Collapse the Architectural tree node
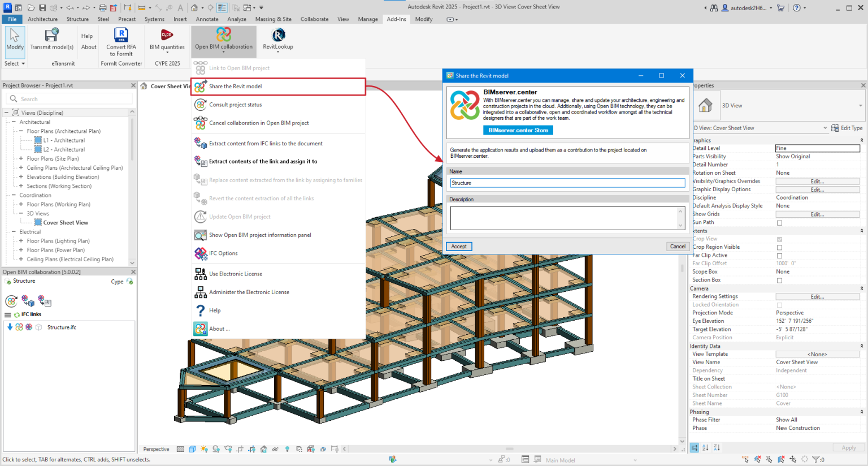This screenshot has height=466, width=868. [14, 122]
